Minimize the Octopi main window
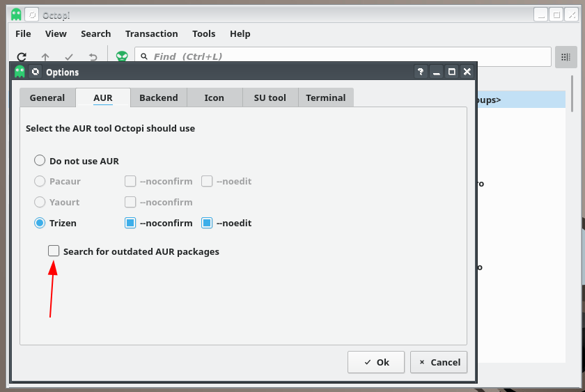 click(540, 15)
